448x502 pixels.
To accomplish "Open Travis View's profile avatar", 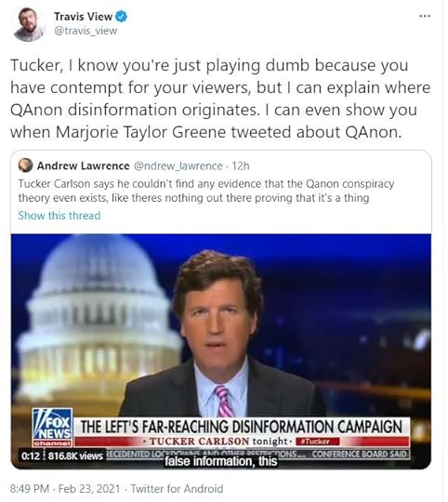I will point(29,24).
